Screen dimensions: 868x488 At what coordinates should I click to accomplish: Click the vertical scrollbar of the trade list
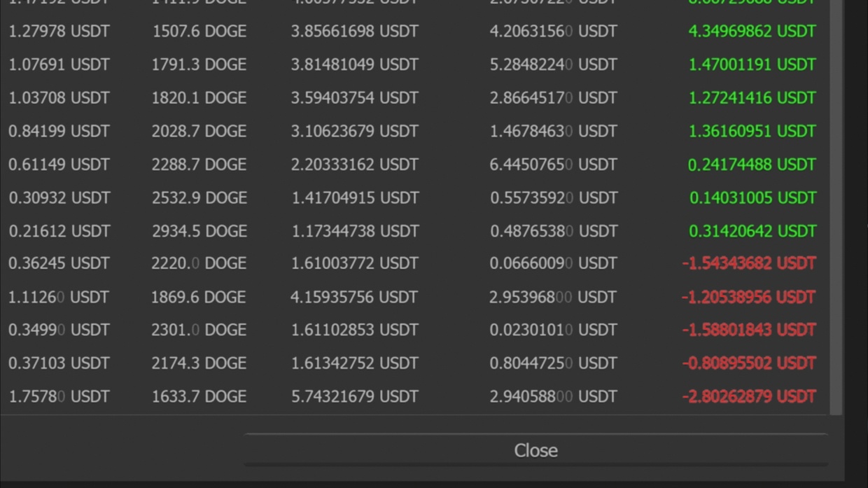click(836, 208)
